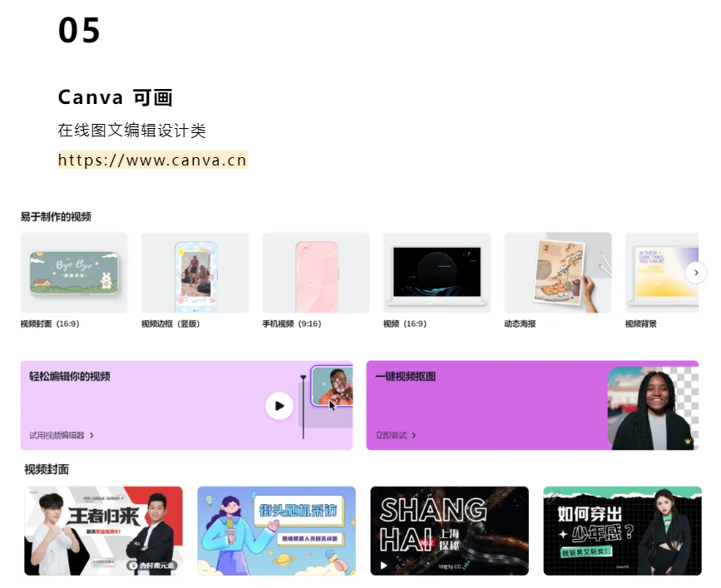Open the canva.cn URL link

point(153,160)
